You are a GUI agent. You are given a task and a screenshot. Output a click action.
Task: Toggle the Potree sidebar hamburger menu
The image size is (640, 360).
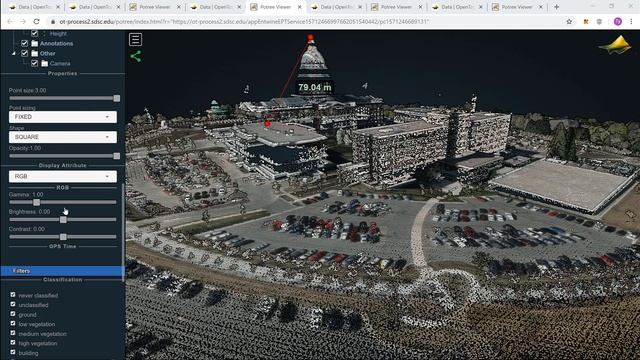coord(136,39)
